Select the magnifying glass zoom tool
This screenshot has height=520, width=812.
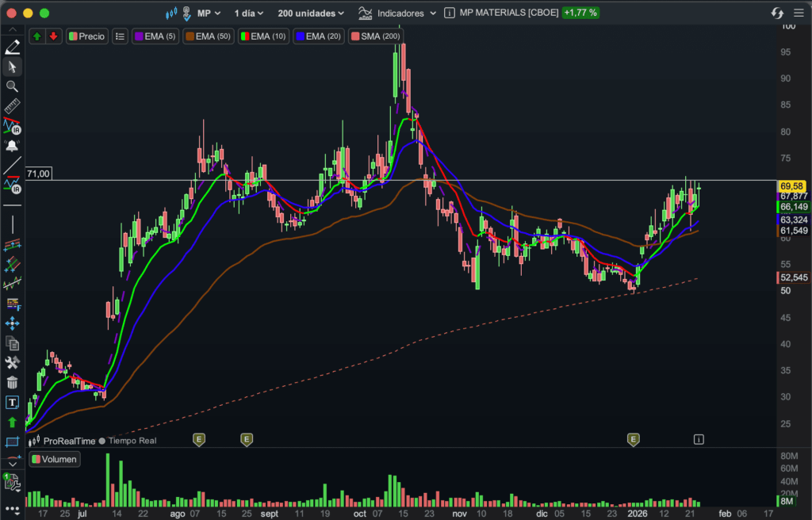(12, 86)
